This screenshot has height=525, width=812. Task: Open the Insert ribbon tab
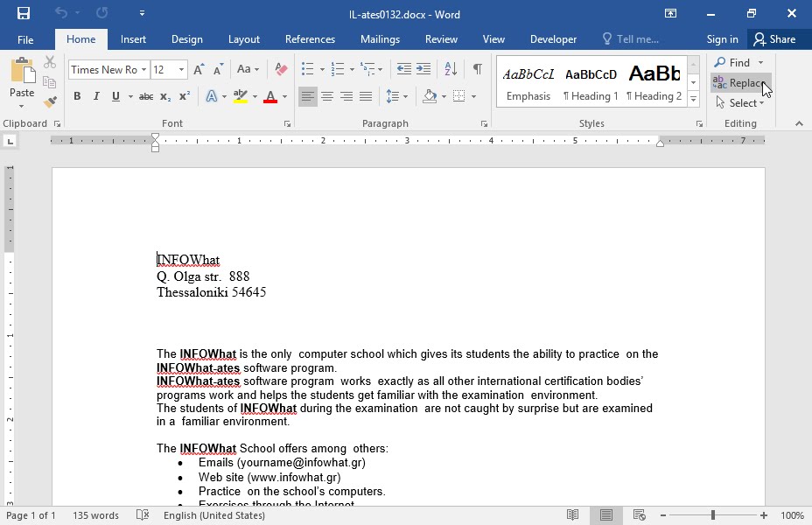[133, 39]
